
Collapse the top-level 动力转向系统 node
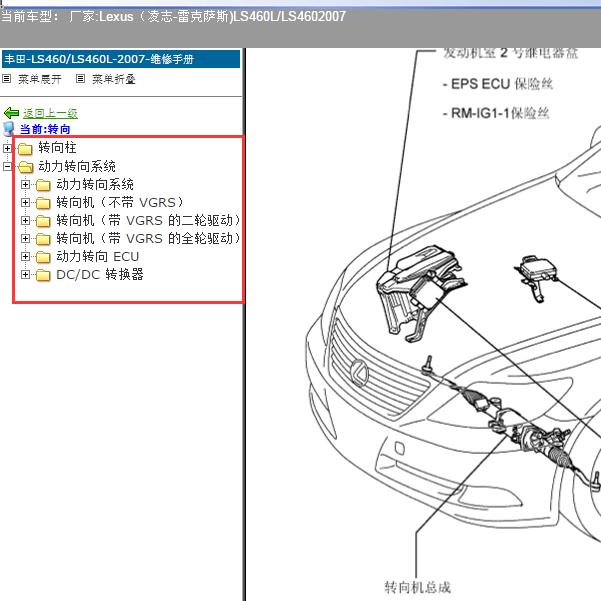(7, 166)
